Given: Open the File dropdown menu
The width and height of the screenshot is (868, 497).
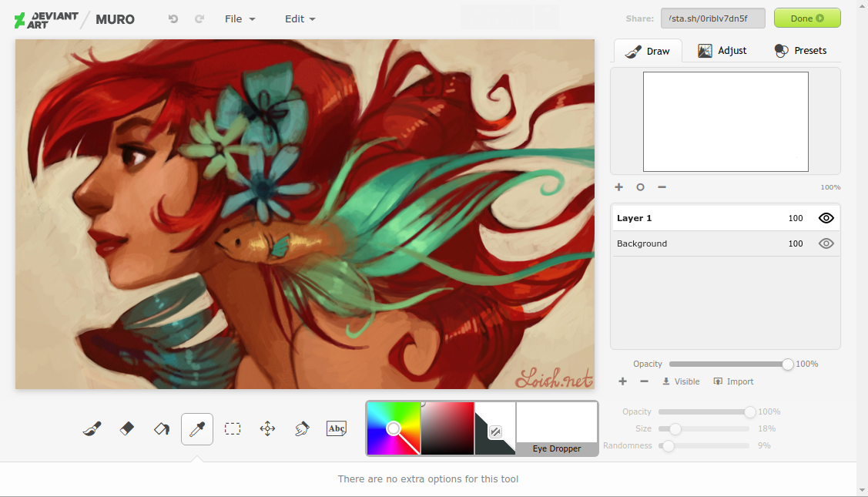Looking at the screenshot, I should point(240,18).
